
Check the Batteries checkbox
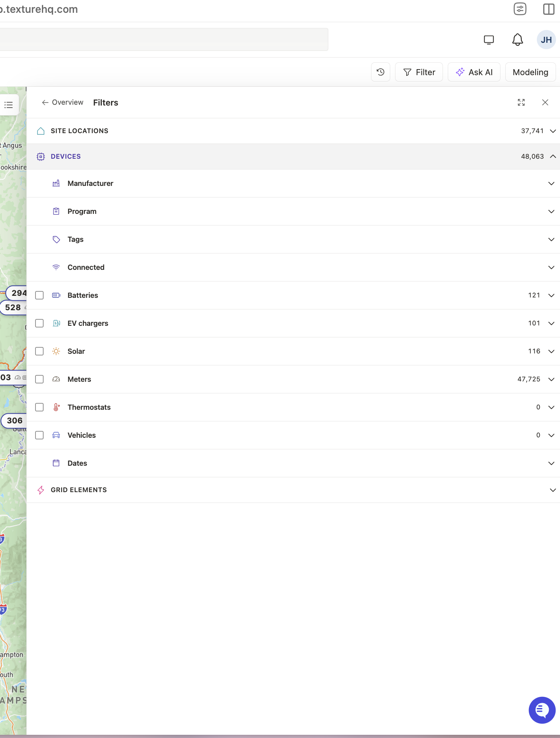(x=39, y=295)
